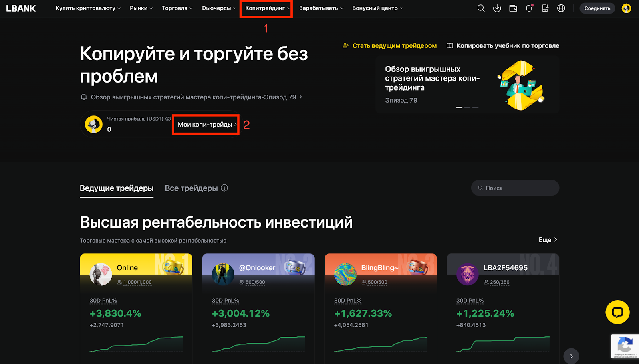Expand the Фьючерсы menu

pyautogui.click(x=218, y=8)
